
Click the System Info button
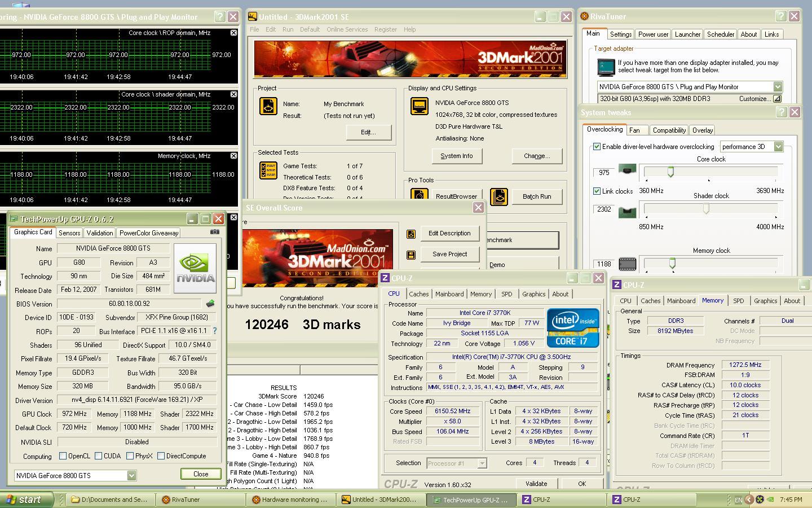[x=457, y=156]
